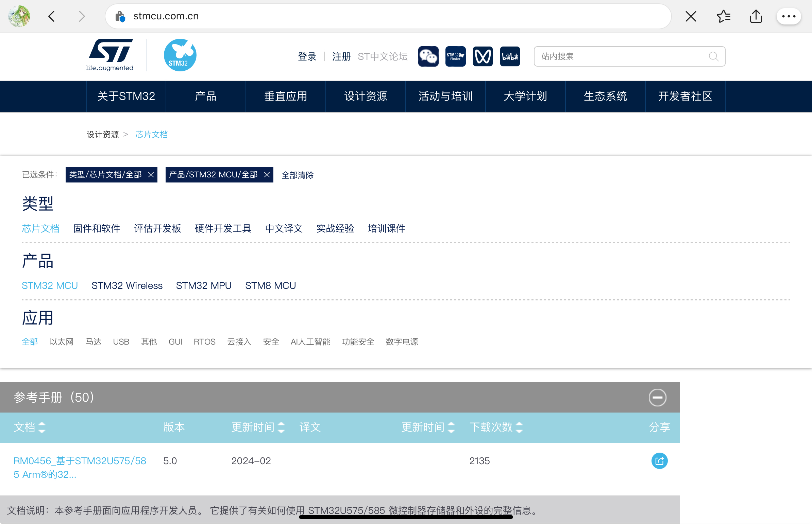812x524 pixels.
Task: Go back using browser back arrow
Action: point(52,16)
